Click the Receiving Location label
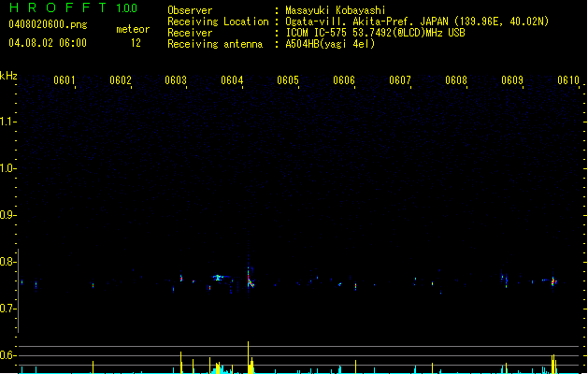This screenshot has height=374, width=588. pos(218,22)
